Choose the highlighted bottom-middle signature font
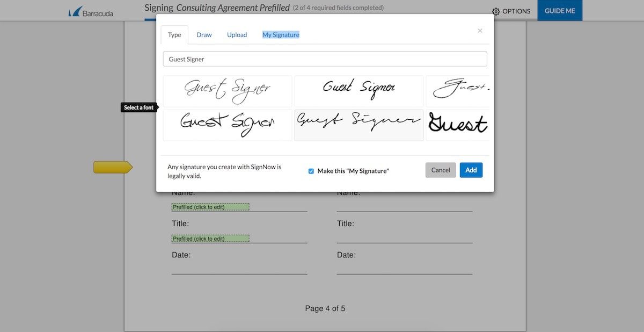 pos(359,125)
